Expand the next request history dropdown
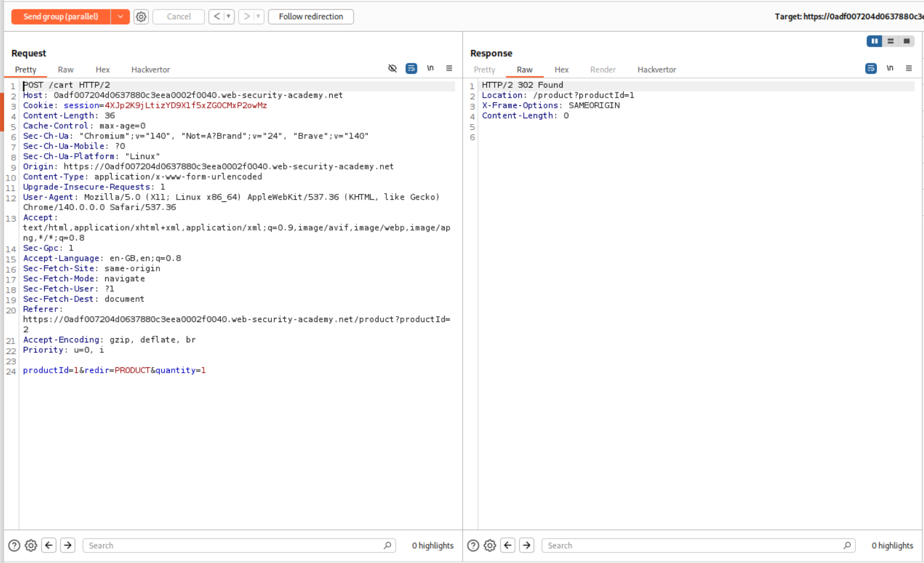924x563 pixels. (x=258, y=16)
